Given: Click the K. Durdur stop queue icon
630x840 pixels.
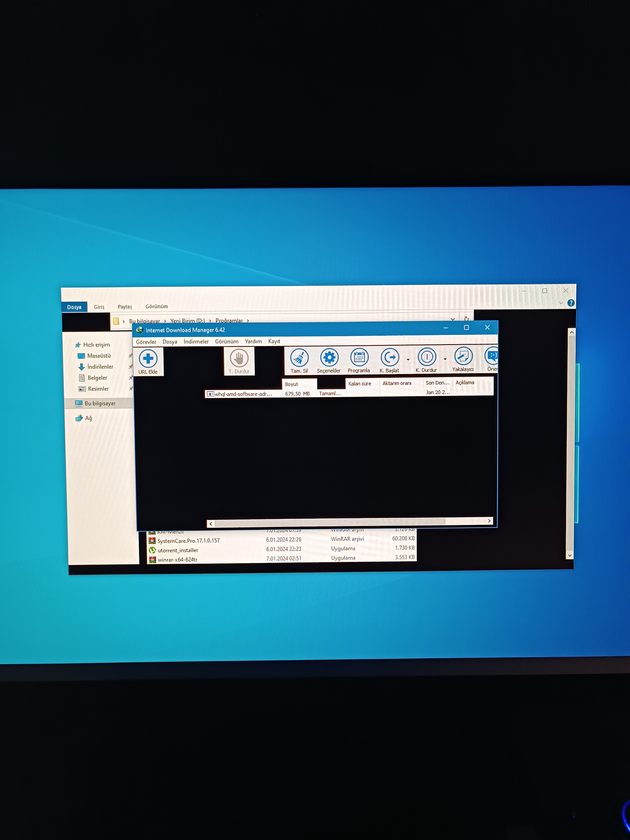Looking at the screenshot, I should pos(427,357).
